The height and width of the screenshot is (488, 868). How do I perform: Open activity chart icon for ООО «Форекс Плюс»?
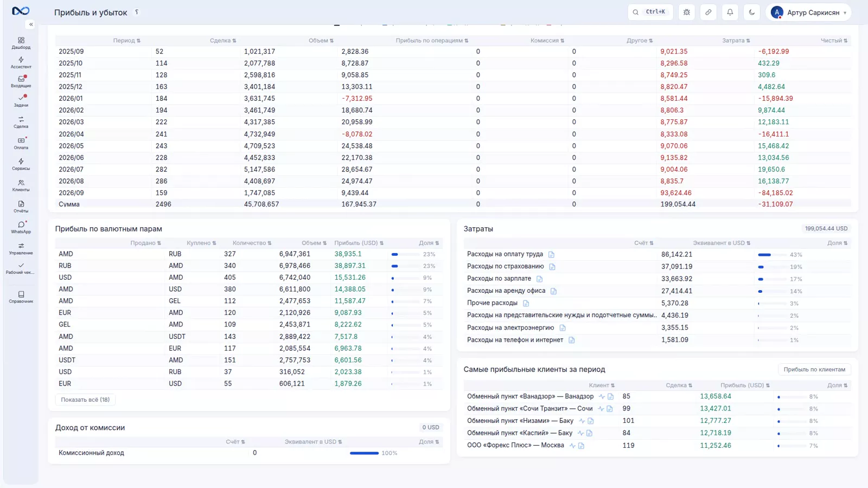tap(572, 446)
